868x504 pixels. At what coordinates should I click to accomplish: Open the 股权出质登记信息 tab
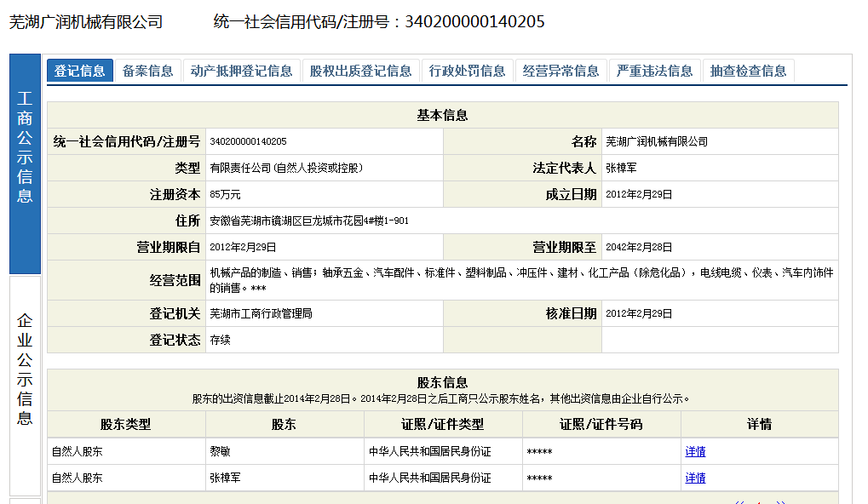point(360,71)
